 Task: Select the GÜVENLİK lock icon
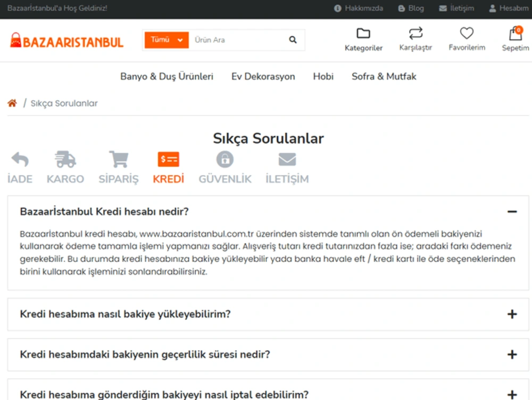225,159
